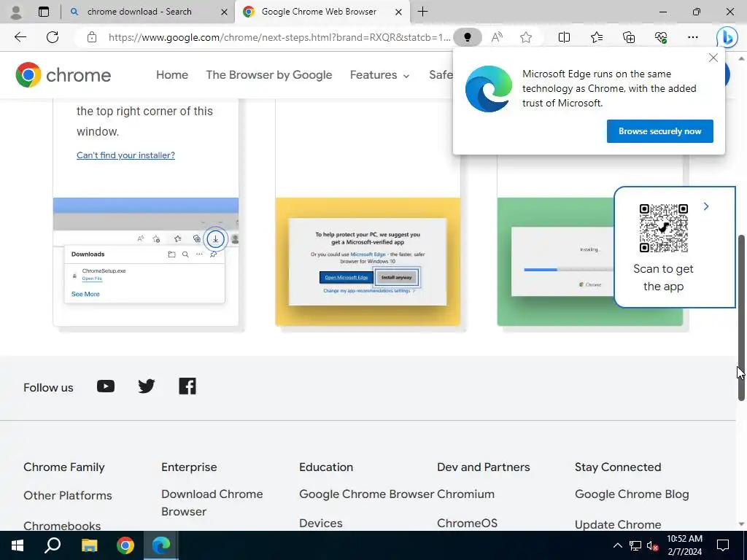
Task: Expand the Features dropdown menu
Action: click(379, 75)
